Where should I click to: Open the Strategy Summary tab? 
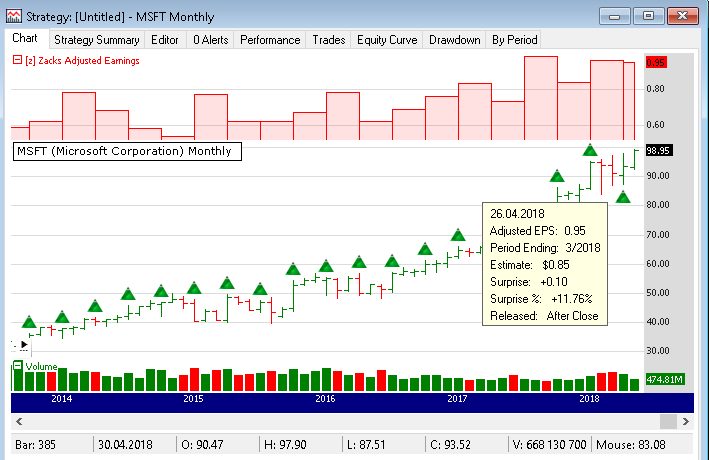coord(97,40)
